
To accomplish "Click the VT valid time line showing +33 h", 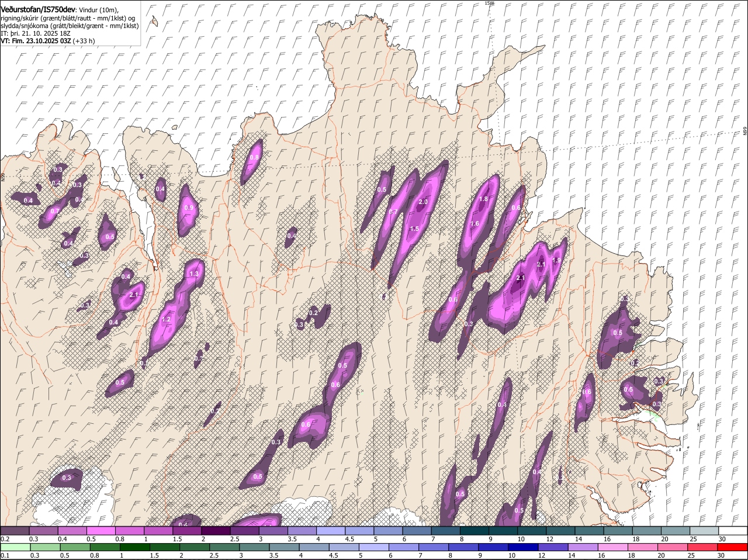I will tap(48, 41).
